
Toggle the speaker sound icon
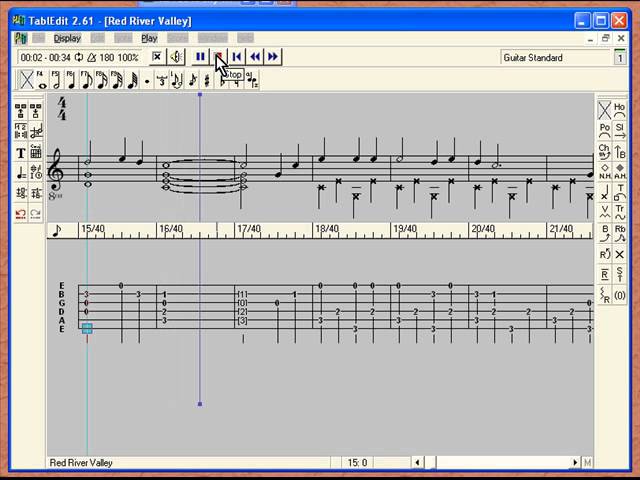(x=176, y=57)
